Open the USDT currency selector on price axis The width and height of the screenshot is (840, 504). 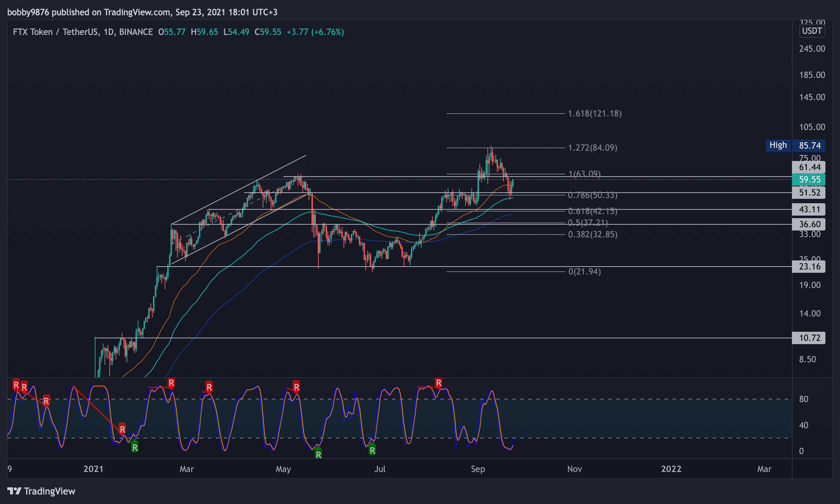tap(812, 31)
